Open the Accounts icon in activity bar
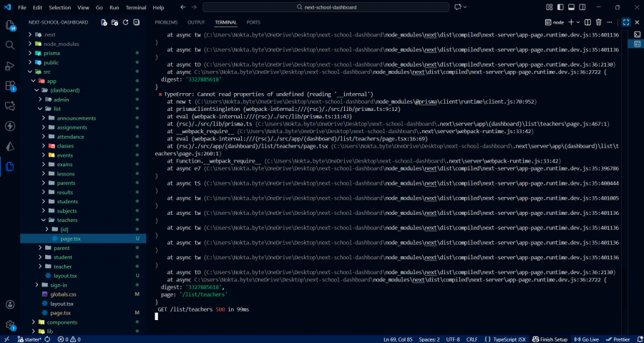Image resolution: width=644 pixels, height=343 pixels. [x=10, y=305]
